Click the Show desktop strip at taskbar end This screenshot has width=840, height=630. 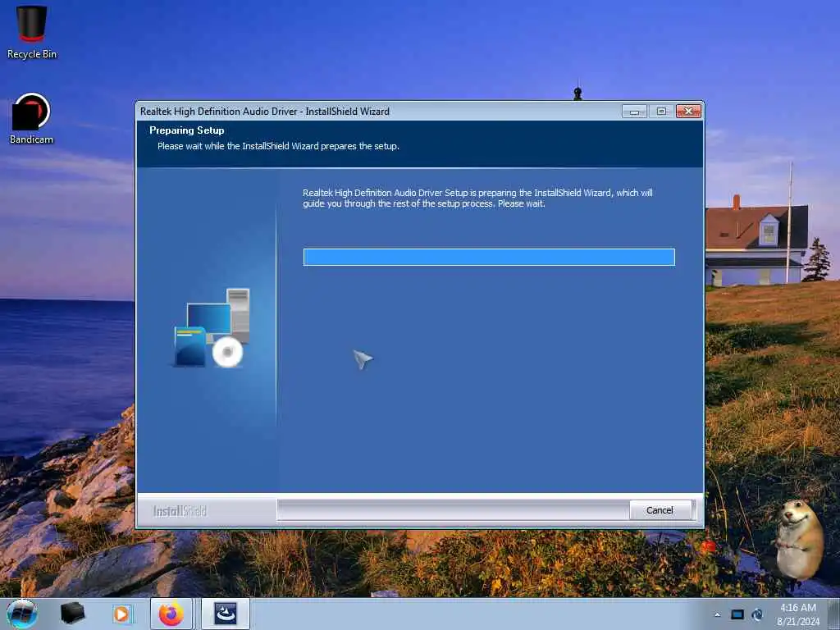pyautogui.click(x=834, y=614)
